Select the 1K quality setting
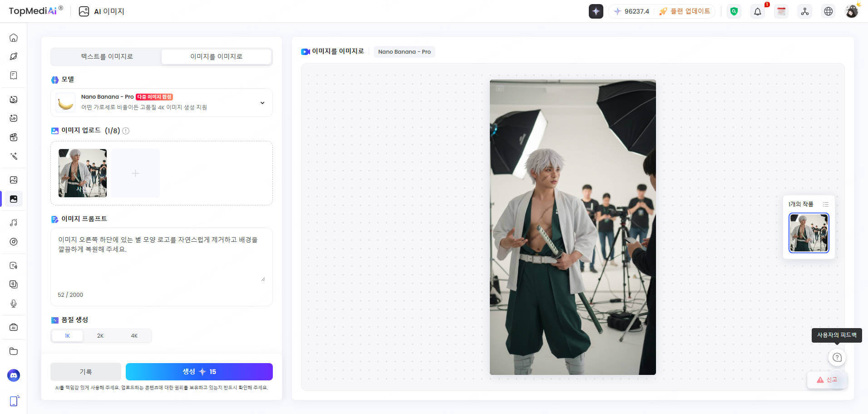Viewport: 868px width, 414px height. click(67, 335)
